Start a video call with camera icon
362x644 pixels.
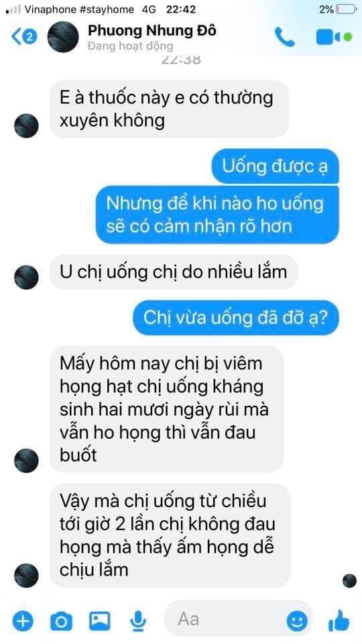(x=328, y=38)
